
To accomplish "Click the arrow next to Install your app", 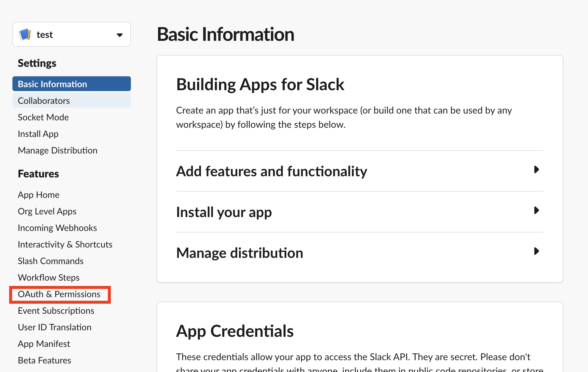I will pos(536,211).
